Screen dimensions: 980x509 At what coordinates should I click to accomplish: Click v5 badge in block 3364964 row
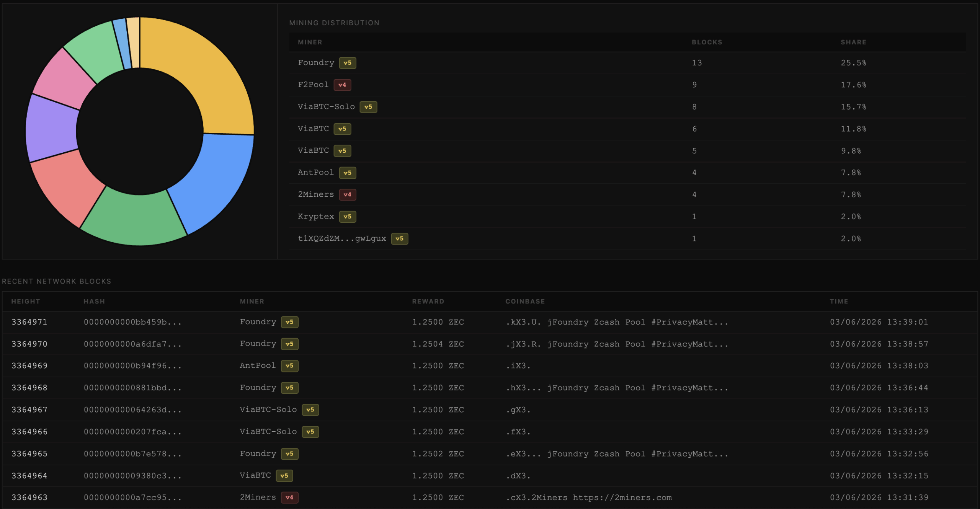(x=284, y=476)
